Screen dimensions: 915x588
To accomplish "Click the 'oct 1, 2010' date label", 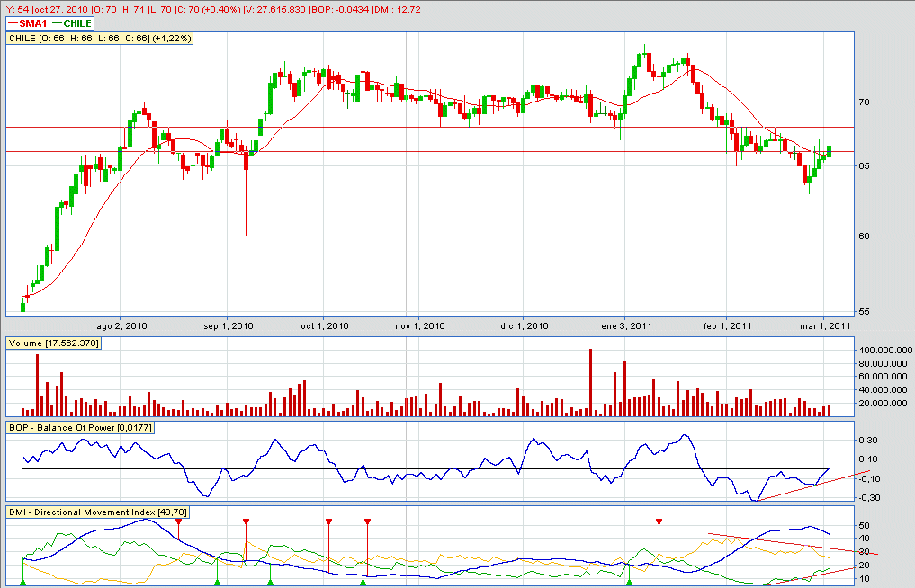I will click(x=324, y=325).
